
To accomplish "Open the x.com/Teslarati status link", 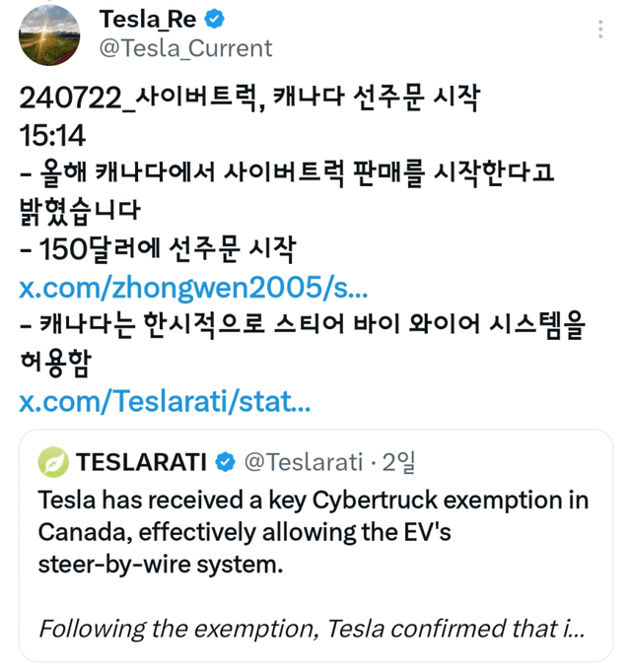I will [165, 402].
